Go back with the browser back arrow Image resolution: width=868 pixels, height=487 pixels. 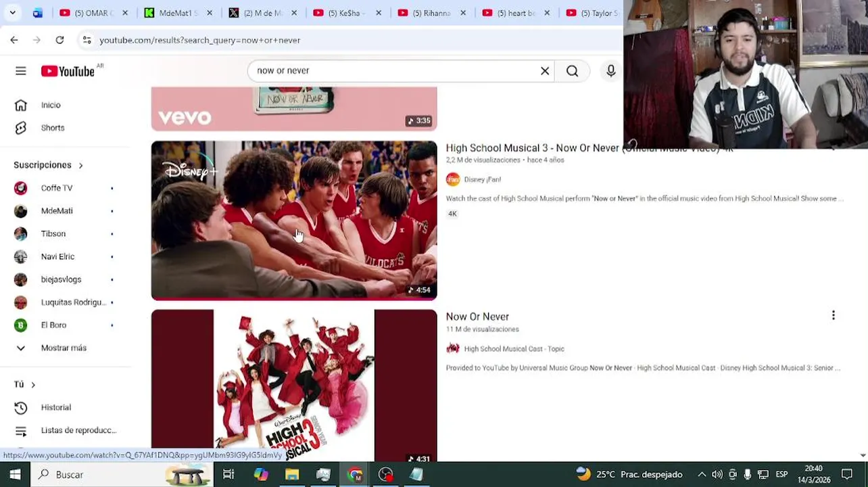[14, 40]
